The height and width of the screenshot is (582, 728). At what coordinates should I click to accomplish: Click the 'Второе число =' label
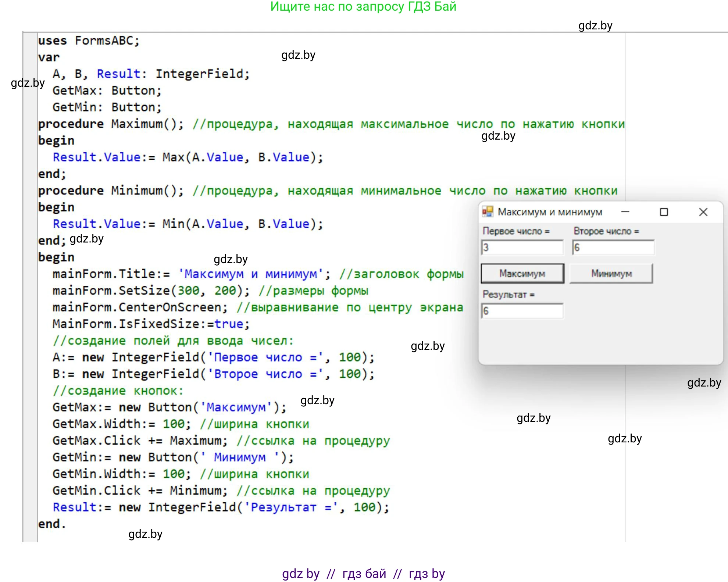tap(606, 231)
